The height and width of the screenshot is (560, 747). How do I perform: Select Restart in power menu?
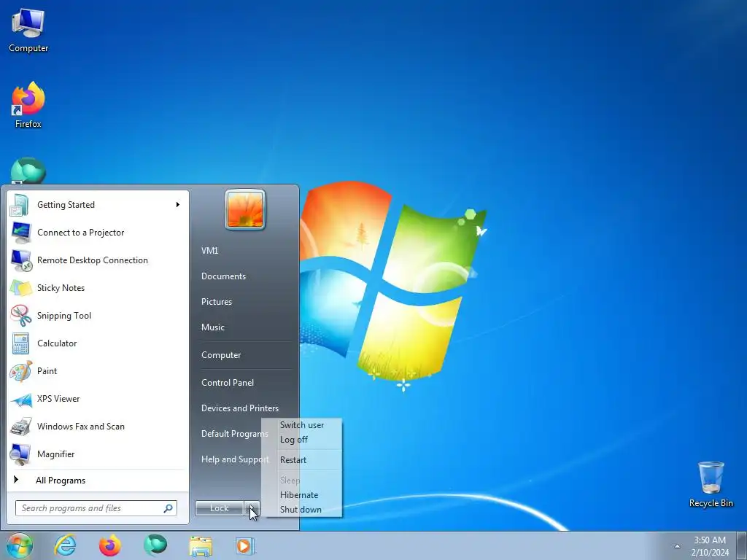(293, 460)
